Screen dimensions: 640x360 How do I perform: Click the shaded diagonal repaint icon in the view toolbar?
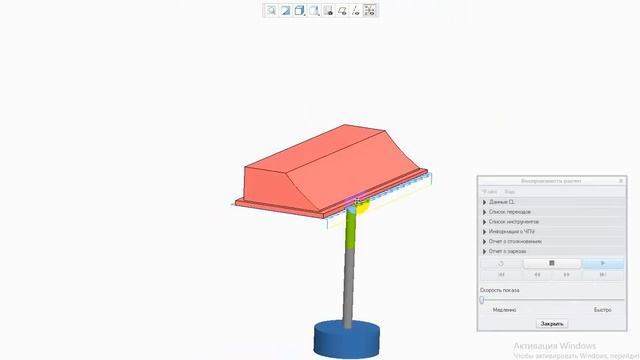(285, 11)
